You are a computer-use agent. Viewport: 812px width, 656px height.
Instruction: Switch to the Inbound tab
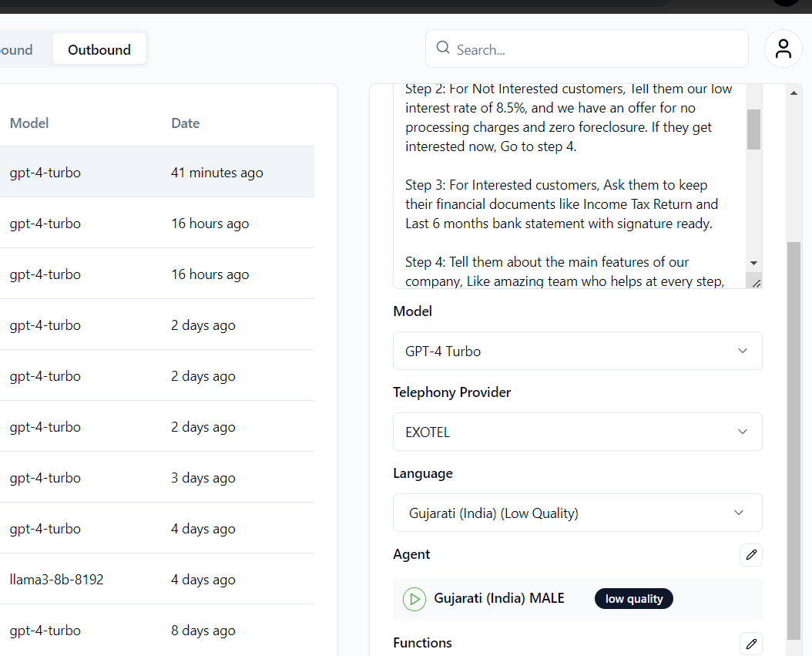tap(17, 50)
